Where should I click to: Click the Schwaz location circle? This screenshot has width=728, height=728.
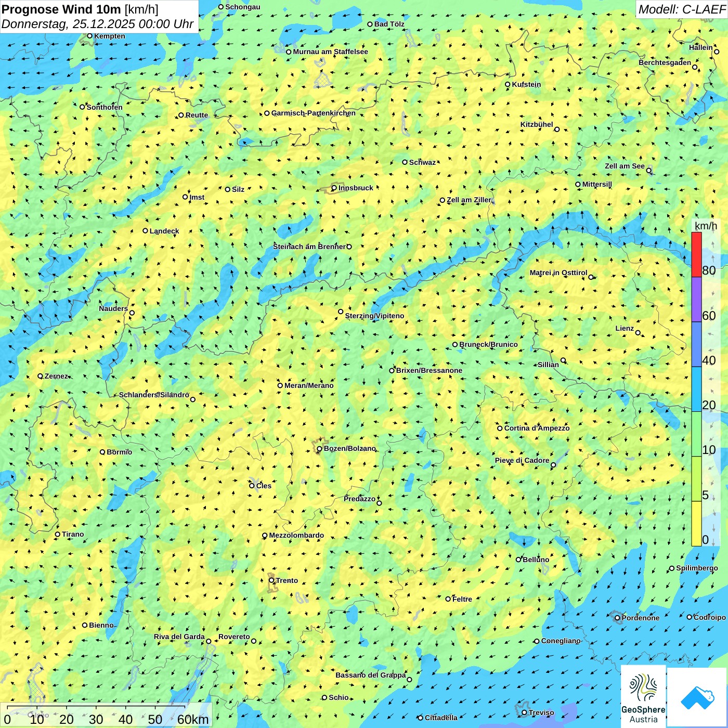point(405,162)
